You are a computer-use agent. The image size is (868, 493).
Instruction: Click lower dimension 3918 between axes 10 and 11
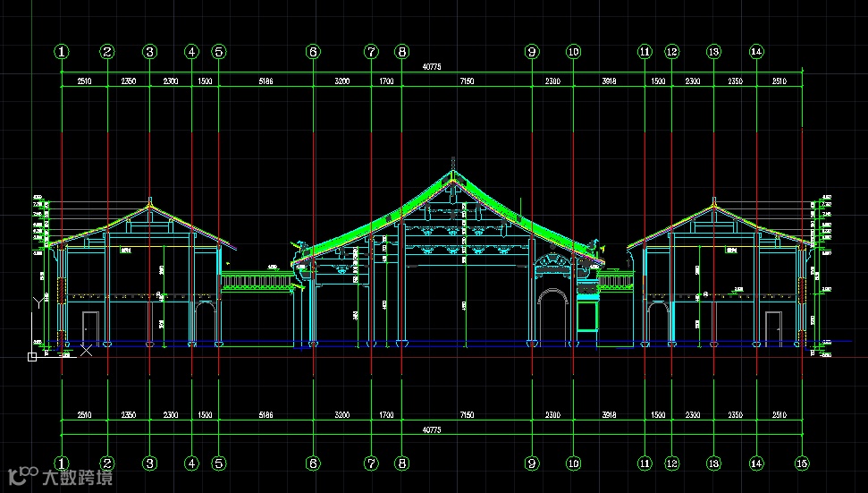click(609, 415)
